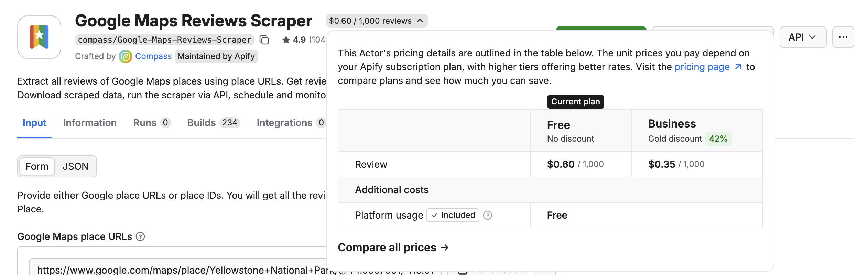Click the Google Maps Reviews Scraper logo icon
868x275 pixels.
[39, 36]
